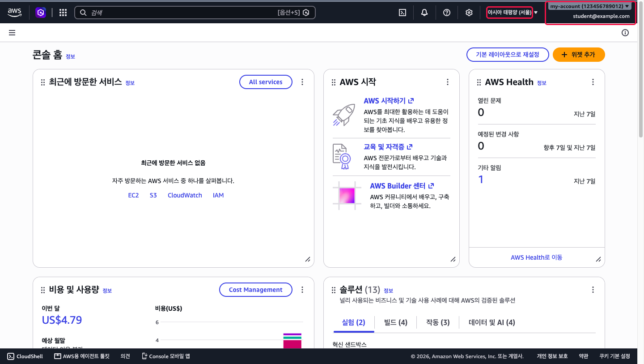Open the AWS Builder 센터 link

(402, 186)
